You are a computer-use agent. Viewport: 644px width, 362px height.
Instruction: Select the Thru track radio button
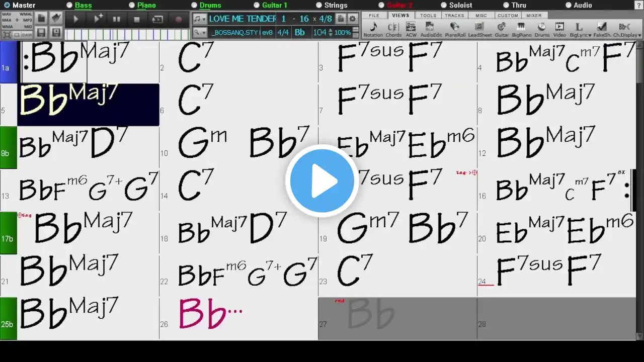pos(506,5)
